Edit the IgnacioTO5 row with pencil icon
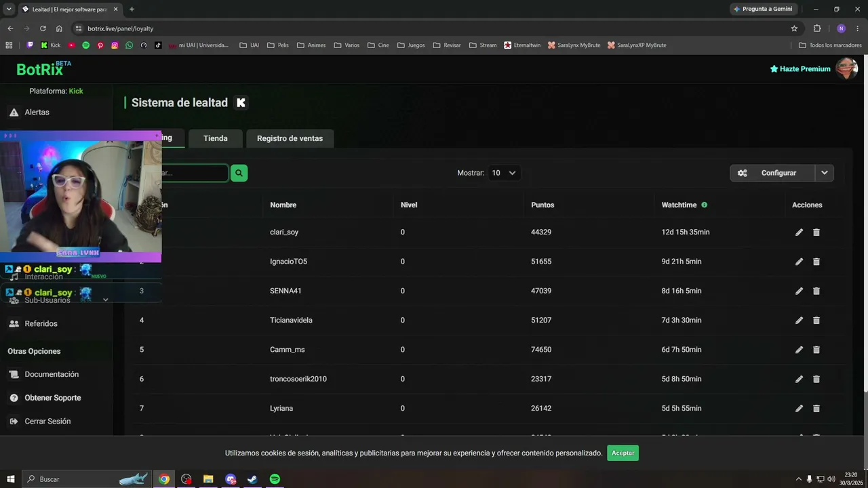 (x=799, y=262)
